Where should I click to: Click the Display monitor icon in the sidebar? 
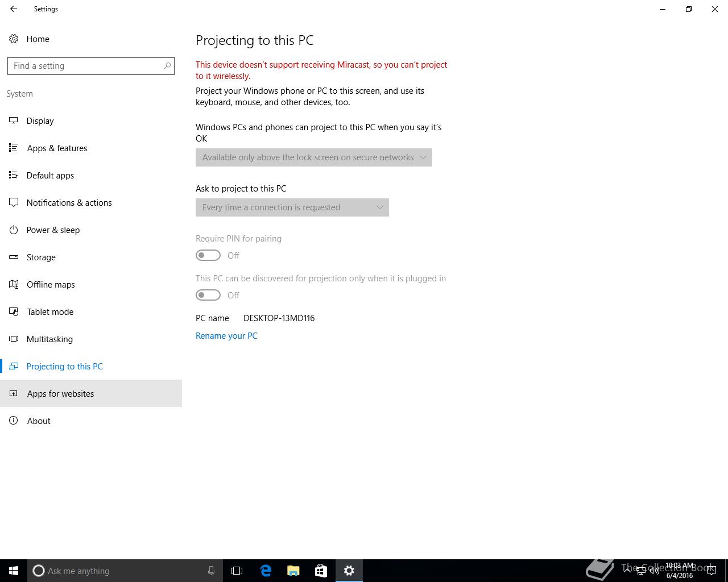coord(14,120)
